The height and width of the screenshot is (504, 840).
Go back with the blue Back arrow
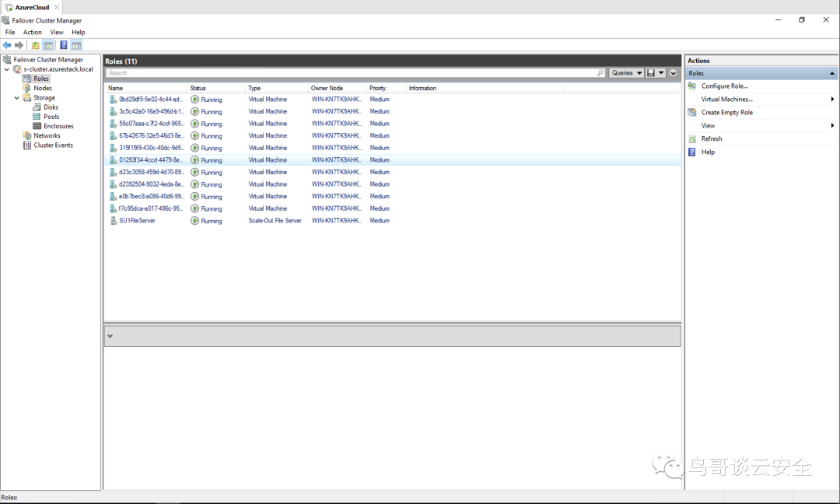pos(7,46)
